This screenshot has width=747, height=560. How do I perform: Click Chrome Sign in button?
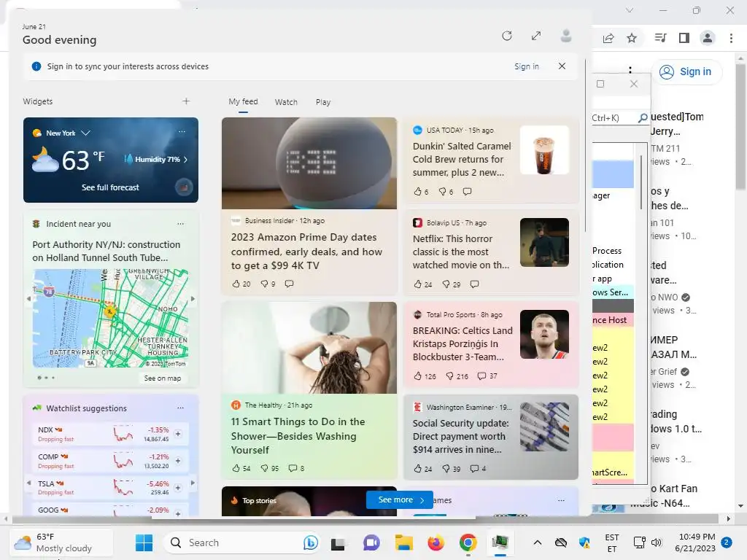point(686,72)
